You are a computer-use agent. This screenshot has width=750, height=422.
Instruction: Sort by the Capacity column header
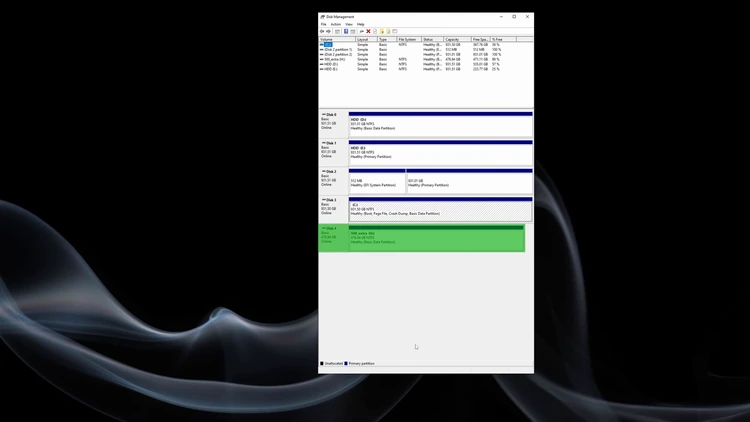coord(457,39)
